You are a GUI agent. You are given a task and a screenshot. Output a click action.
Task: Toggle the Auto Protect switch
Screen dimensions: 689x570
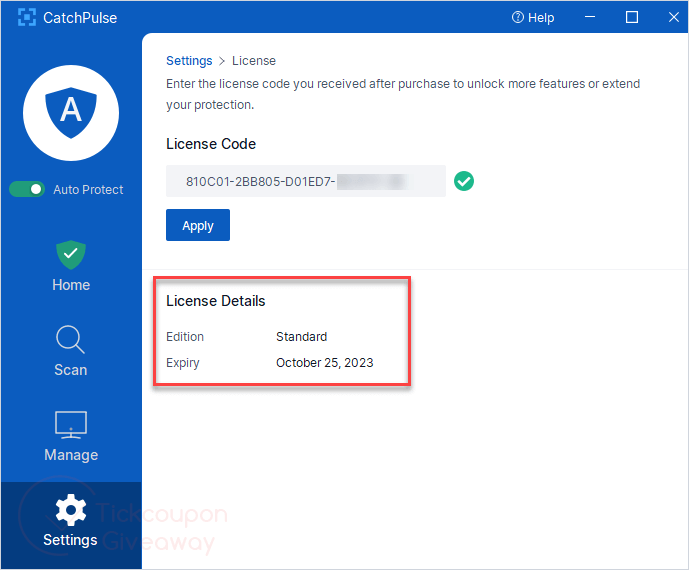coord(27,189)
